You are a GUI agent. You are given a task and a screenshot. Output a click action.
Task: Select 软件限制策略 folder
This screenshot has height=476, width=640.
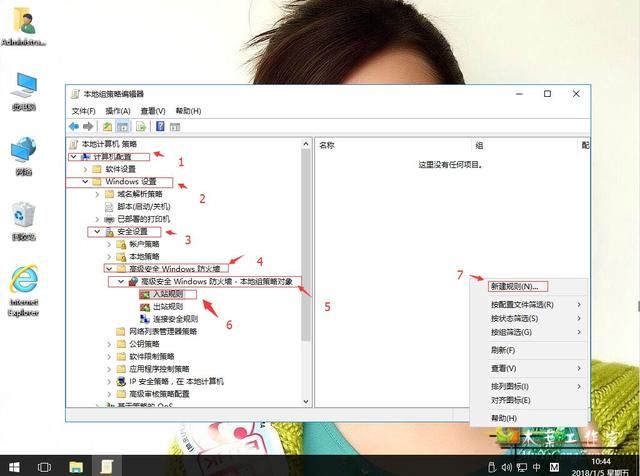pyautogui.click(x=152, y=356)
